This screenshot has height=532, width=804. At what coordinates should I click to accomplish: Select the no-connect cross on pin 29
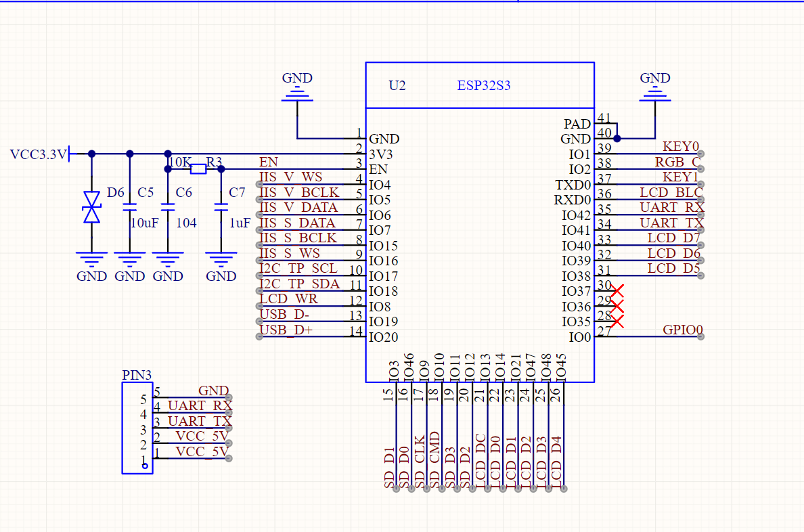point(617,306)
